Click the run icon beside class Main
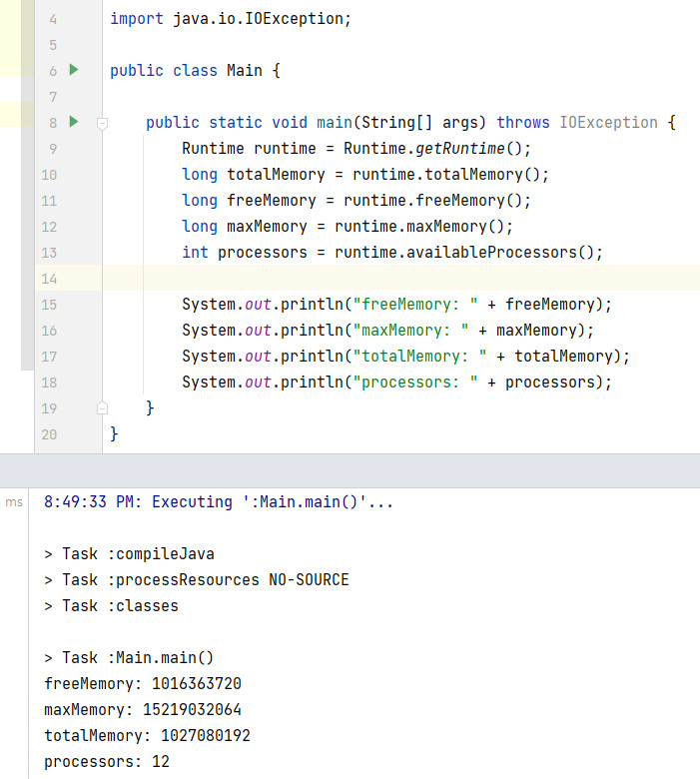The height and width of the screenshot is (779, 700). (x=73, y=70)
